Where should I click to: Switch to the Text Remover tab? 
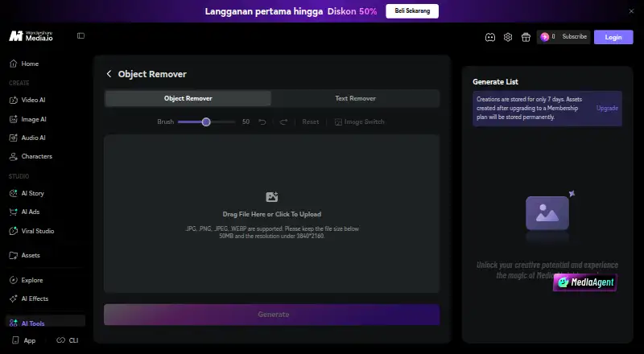click(x=355, y=99)
